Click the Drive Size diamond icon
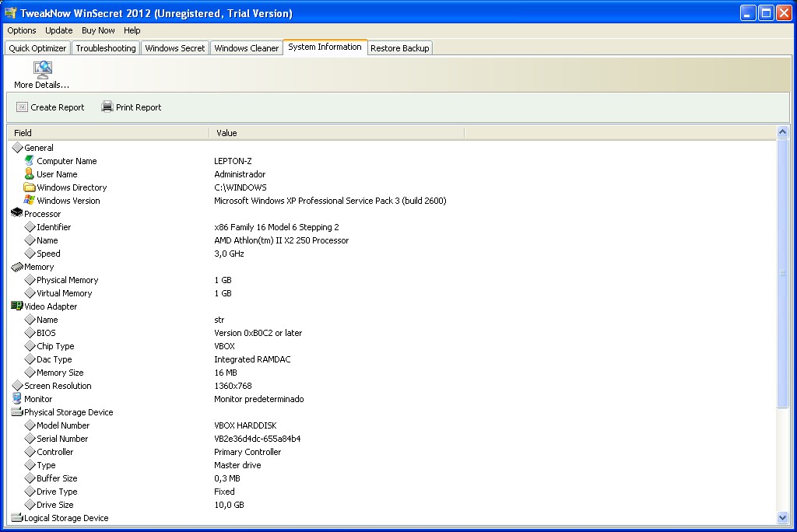The width and height of the screenshot is (797, 532). 30,504
